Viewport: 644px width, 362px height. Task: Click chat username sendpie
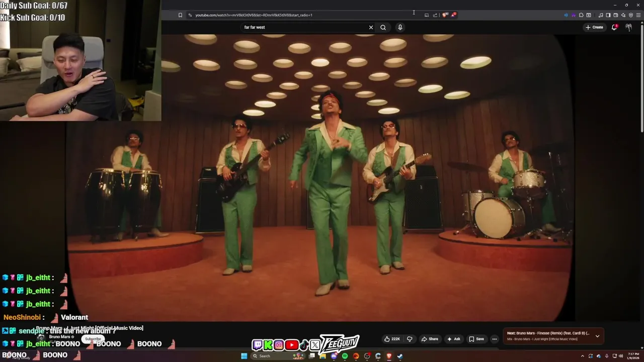click(31, 331)
